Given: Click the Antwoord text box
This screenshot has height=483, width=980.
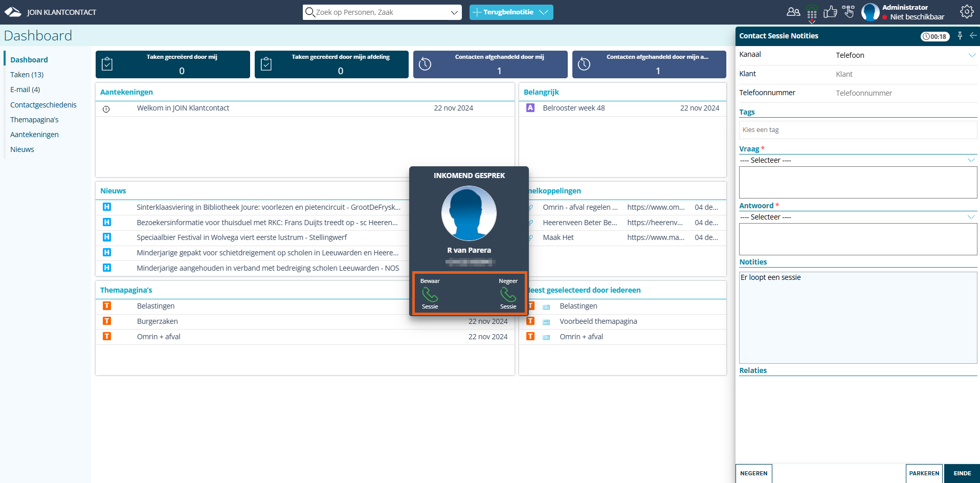Looking at the screenshot, I should coord(858,239).
